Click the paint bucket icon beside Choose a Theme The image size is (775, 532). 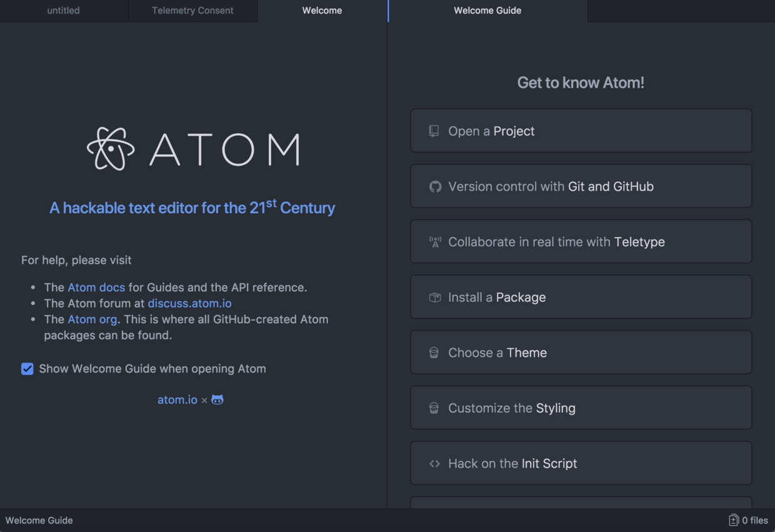[x=434, y=353]
